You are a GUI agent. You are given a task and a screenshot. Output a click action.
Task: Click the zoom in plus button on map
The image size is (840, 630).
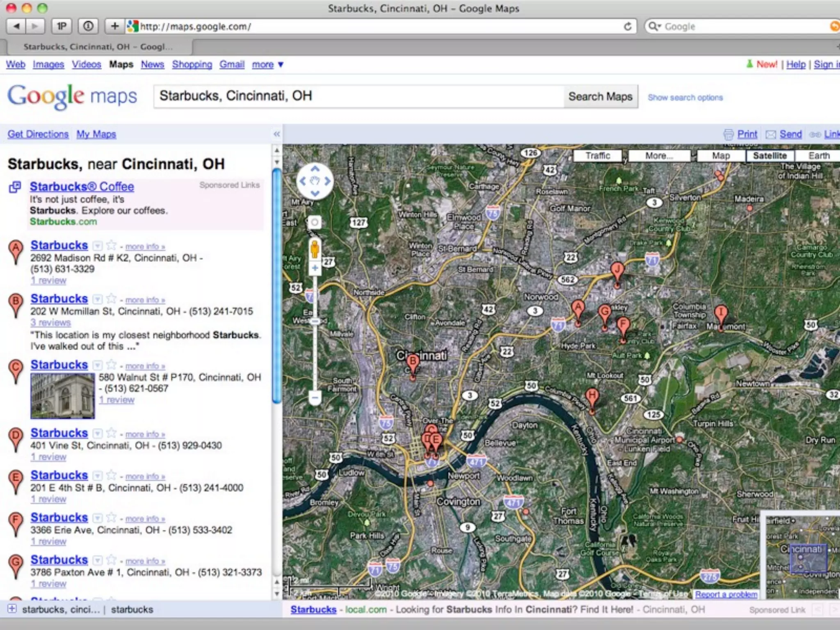coord(315,269)
